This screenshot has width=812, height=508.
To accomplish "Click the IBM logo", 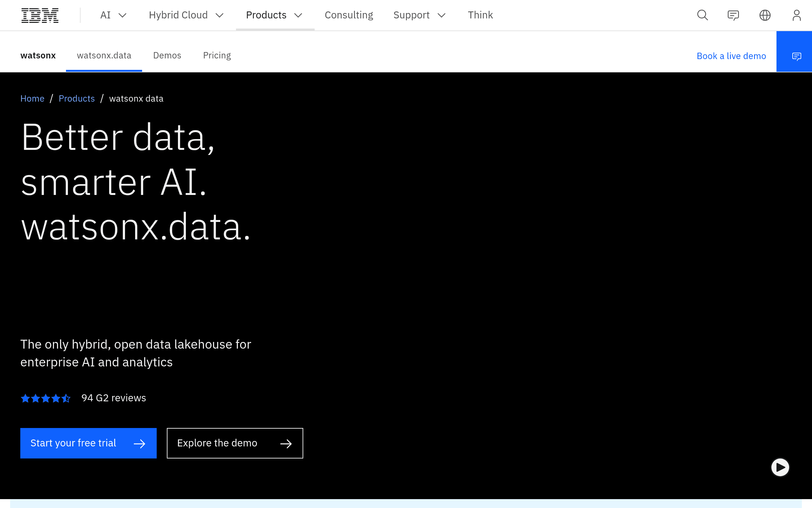I will click(x=40, y=16).
